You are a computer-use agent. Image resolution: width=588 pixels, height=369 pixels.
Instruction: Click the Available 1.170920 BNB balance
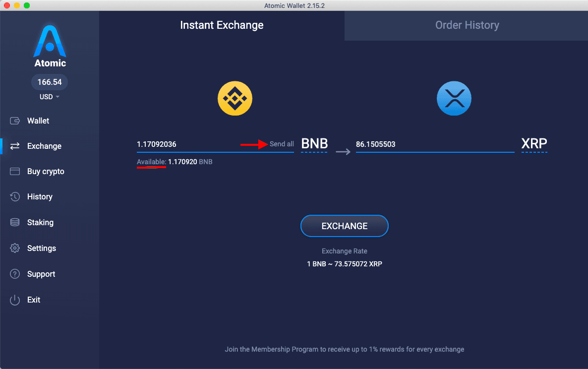[175, 162]
